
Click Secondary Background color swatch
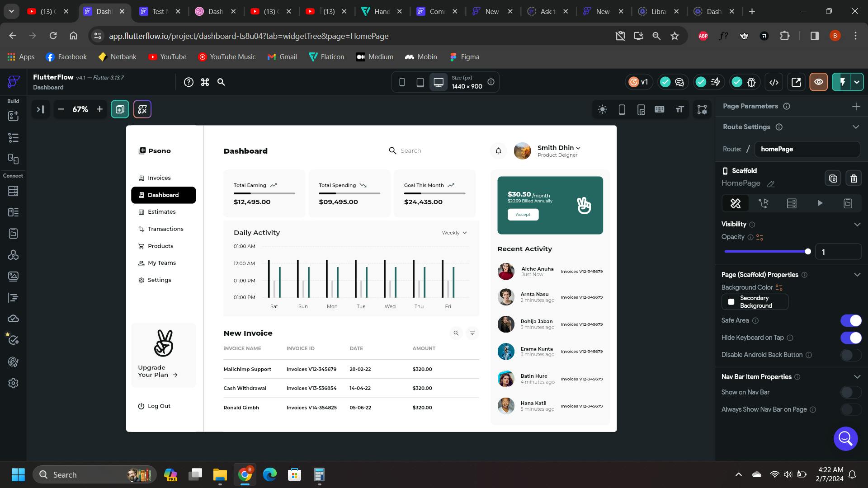point(731,302)
